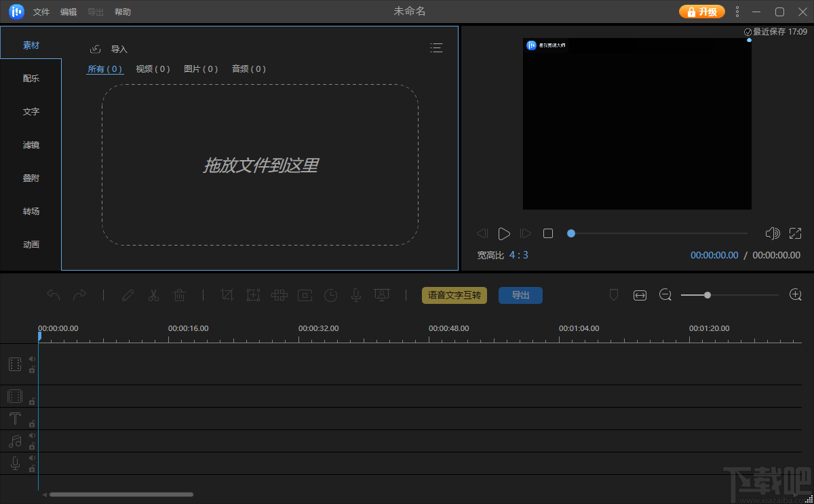Click the timeline zoom slider handle

(708, 295)
